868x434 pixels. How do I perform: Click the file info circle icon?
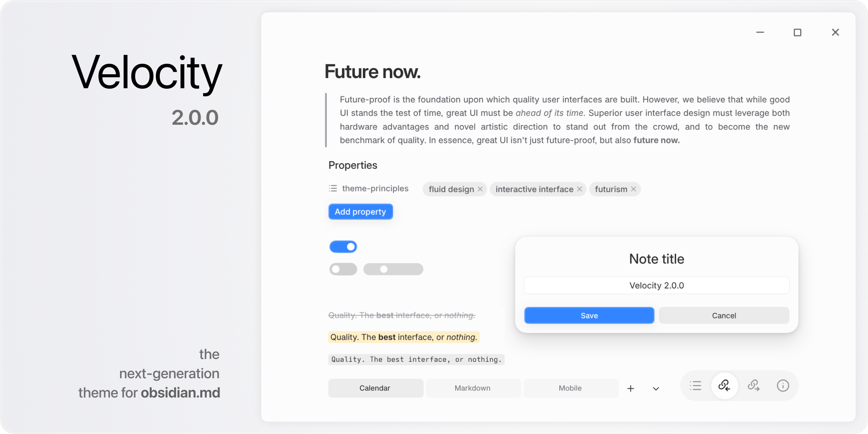pos(783,386)
